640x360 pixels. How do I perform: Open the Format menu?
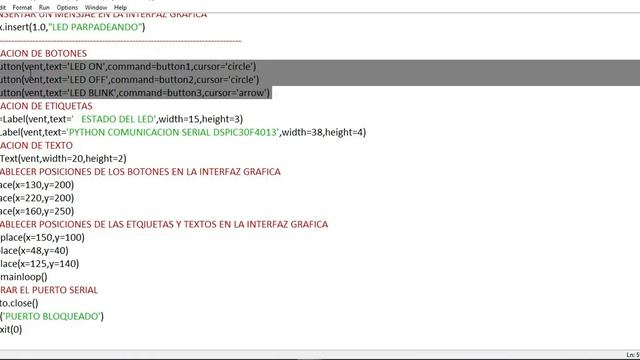coord(22,7)
